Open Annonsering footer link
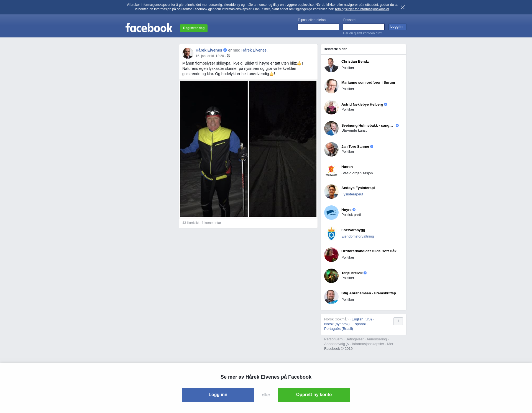 [x=377, y=339]
